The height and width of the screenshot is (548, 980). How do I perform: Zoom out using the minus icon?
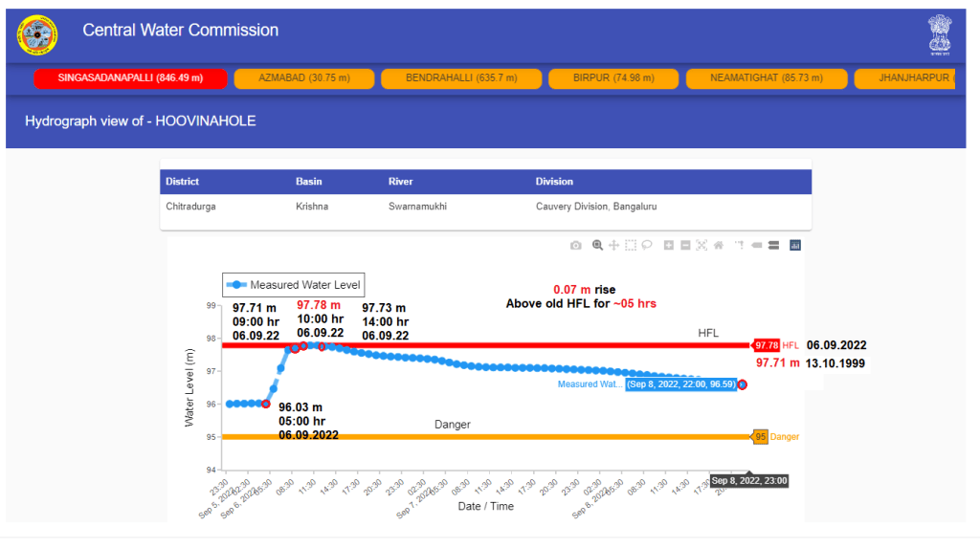tap(685, 246)
